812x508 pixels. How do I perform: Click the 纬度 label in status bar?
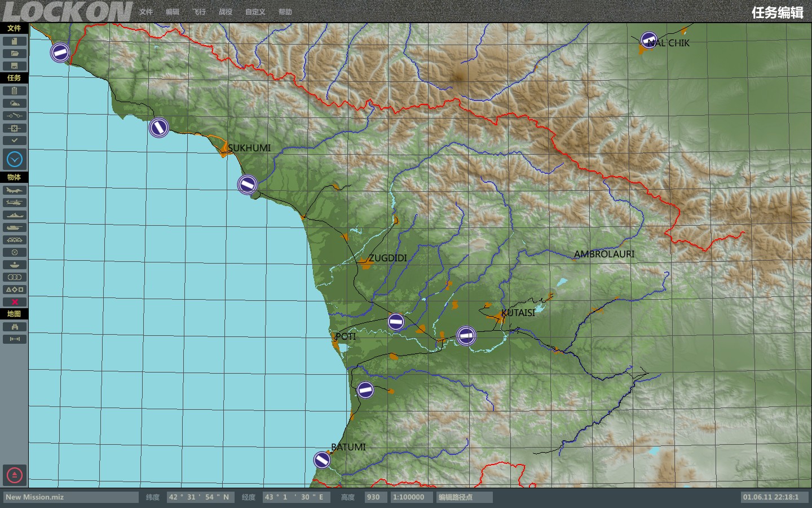pos(153,497)
